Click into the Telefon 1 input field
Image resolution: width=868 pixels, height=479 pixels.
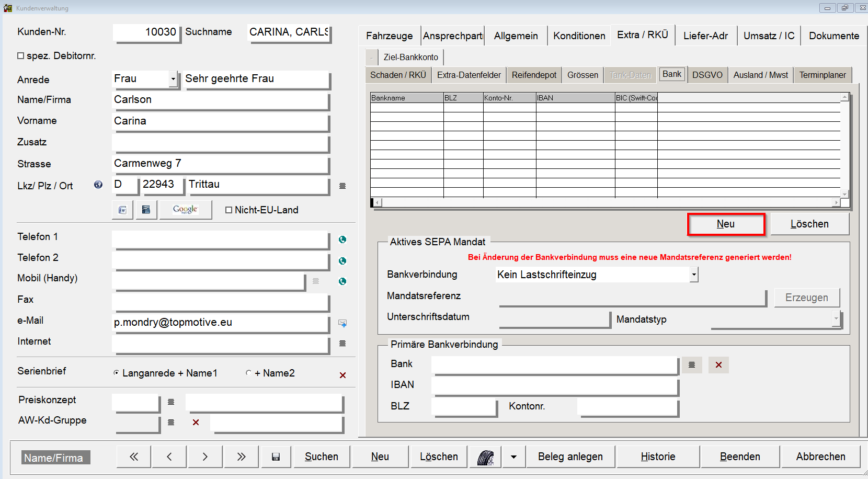pos(220,239)
